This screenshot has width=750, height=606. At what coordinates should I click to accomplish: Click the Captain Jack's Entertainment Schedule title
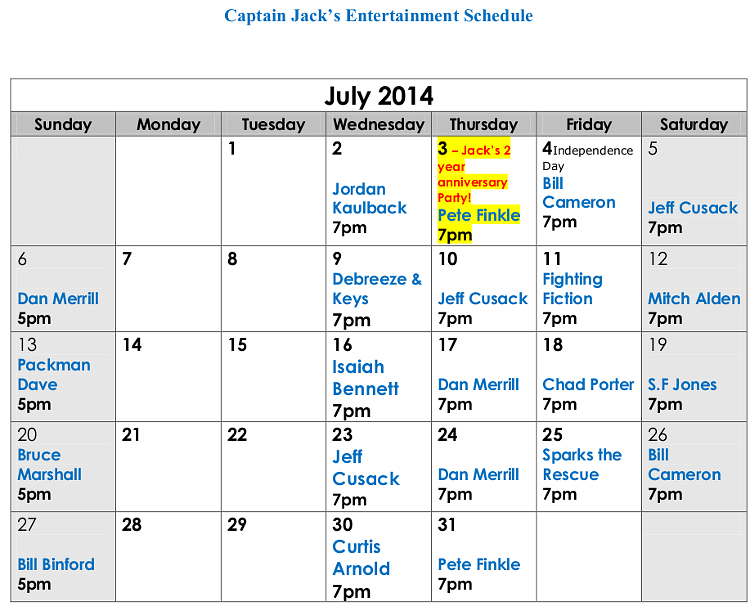[378, 16]
